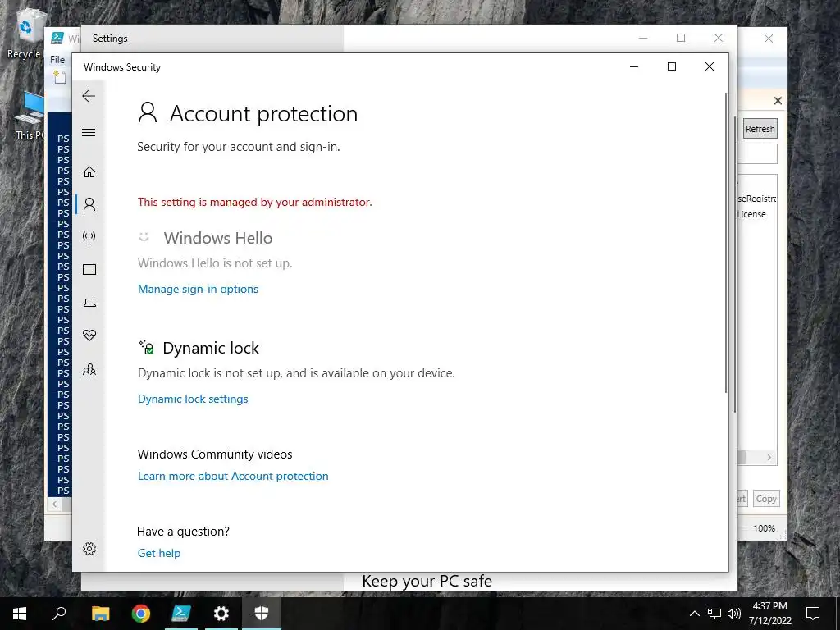Open the notification action center
840x630 pixels.
pyautogui.click(x=813, y=614)
